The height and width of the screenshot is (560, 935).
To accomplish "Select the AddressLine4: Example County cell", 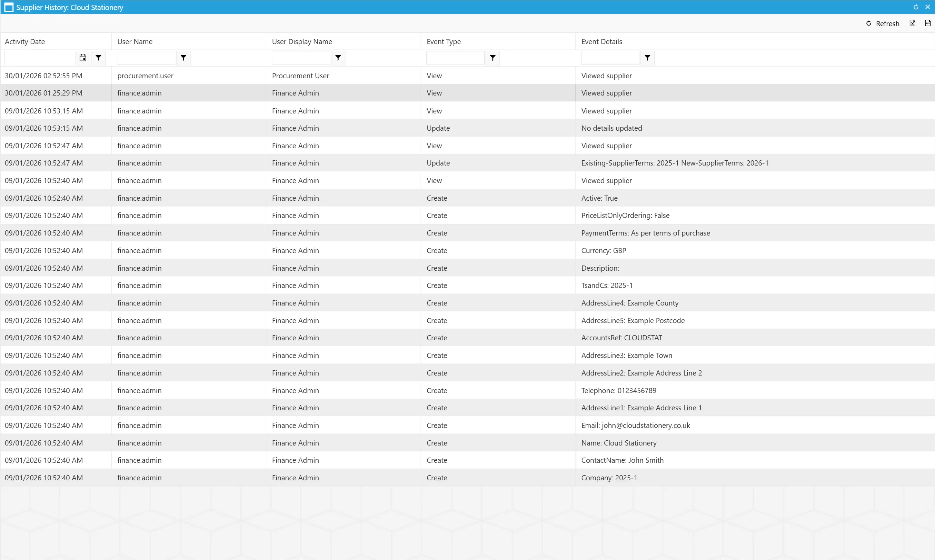I will [x=755, y=303].
